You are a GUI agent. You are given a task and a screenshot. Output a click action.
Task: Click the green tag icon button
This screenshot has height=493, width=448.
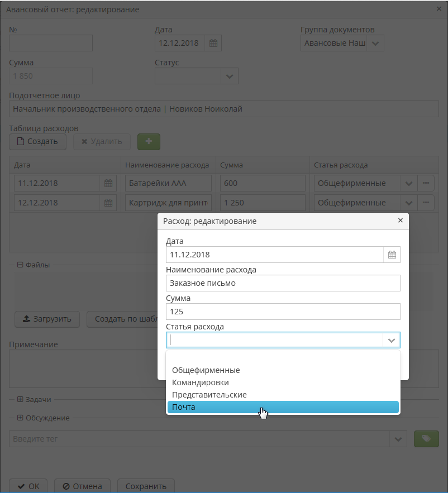coord(426,439)
